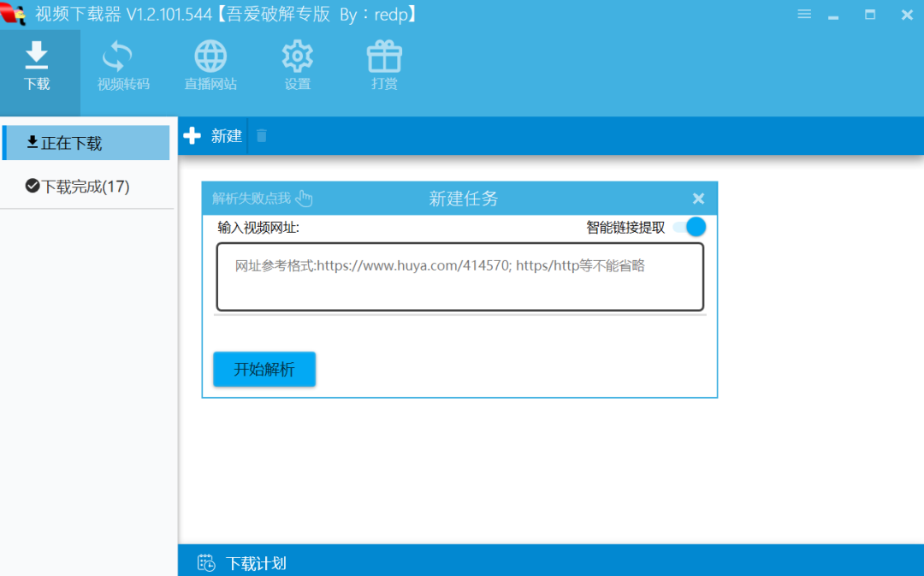
Task: Select 正在下载 in the sidebar
Action: coord(86,142)
